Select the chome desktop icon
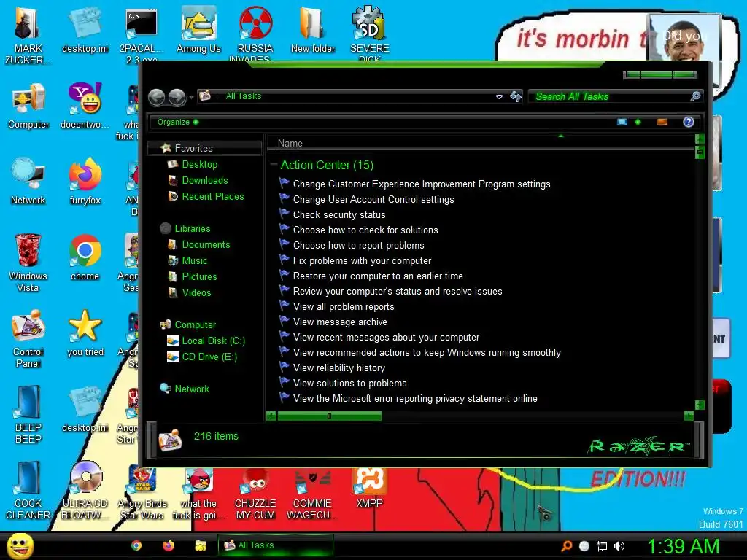 [x=85, y=257]
